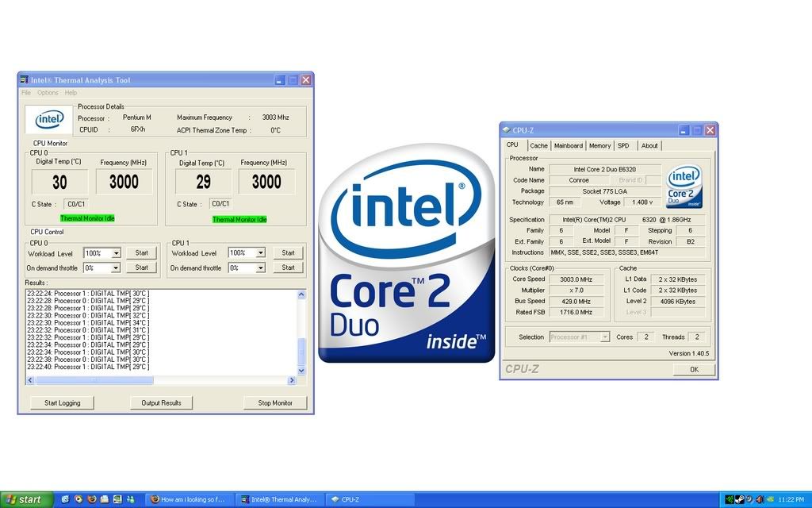Click the Thermal Analysis Tool title bar icon
Screen dimensions: 812x508
click(x=24, y=80)
